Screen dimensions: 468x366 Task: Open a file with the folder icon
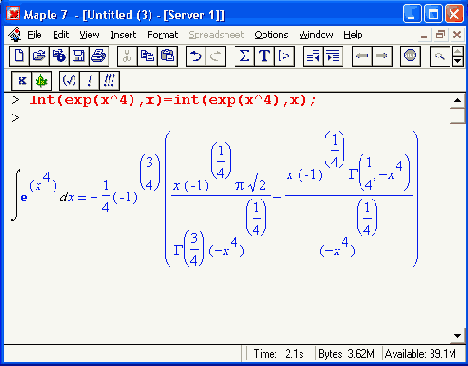(x=39, y=56)
